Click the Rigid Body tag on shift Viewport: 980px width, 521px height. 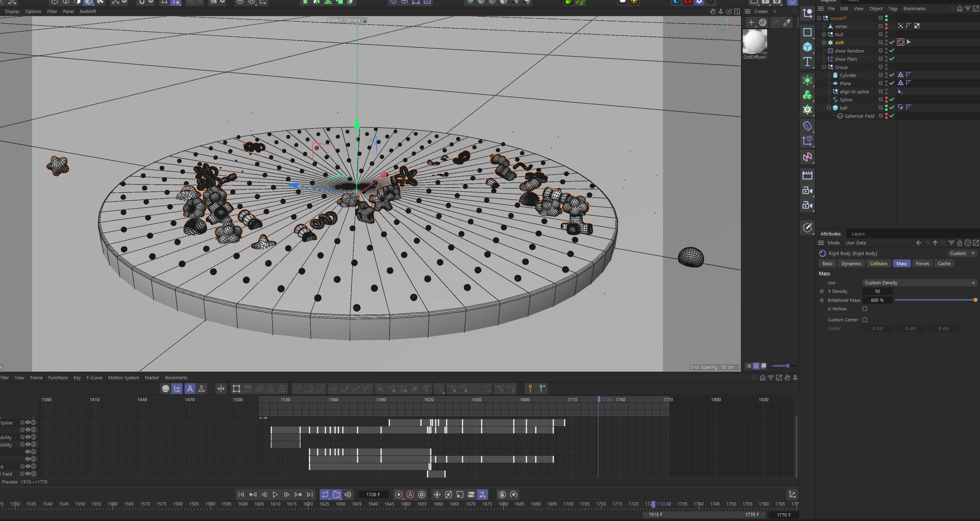pyautogui.click(x=901, y=42)
